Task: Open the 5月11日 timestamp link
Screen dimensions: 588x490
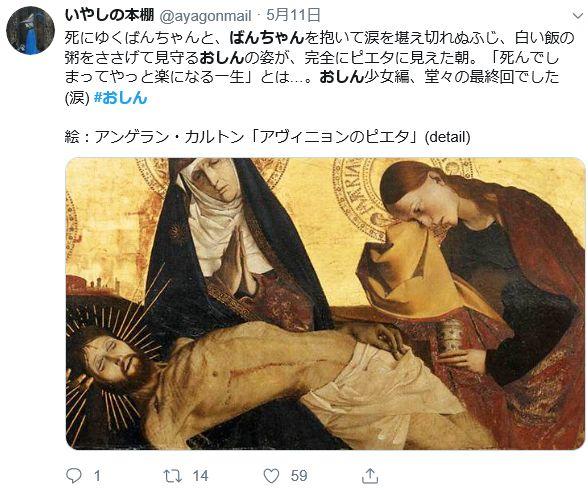Action: click(x=294, y=15)
